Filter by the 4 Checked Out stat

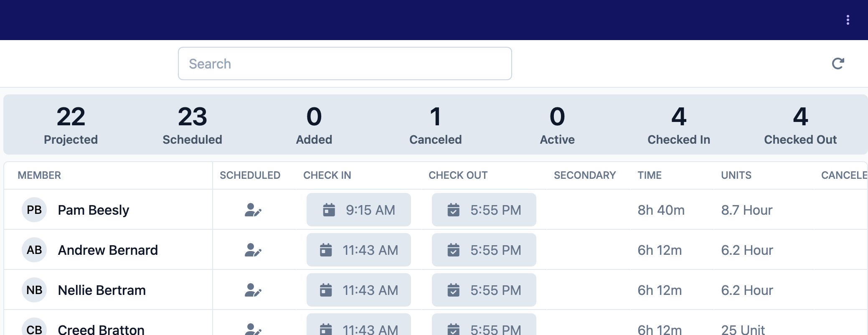coord(800,124)
